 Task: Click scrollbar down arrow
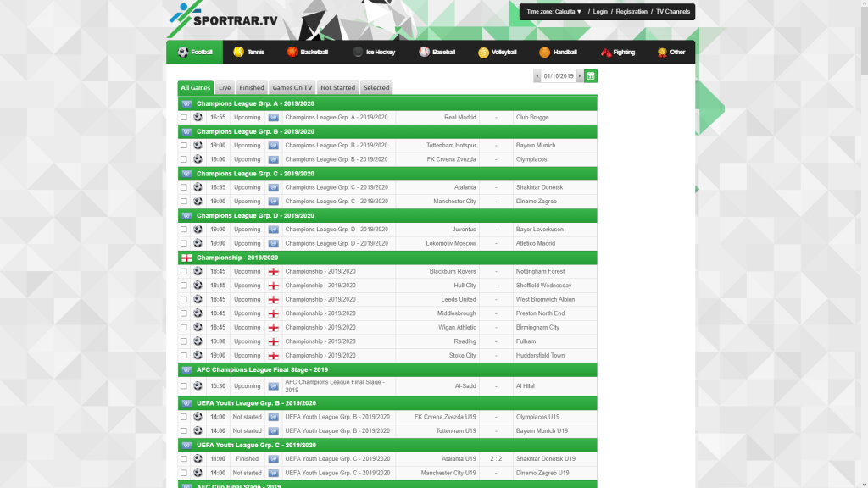(x=864, y=484)
